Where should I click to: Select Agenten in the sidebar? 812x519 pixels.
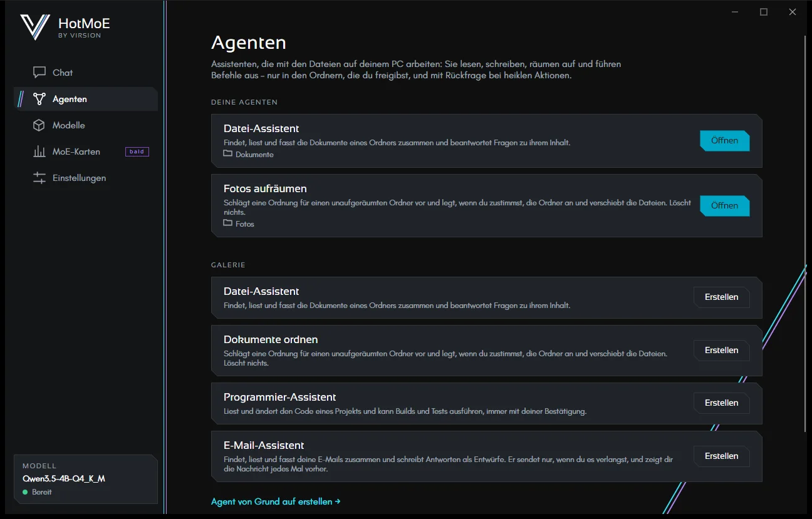(86, 99)
